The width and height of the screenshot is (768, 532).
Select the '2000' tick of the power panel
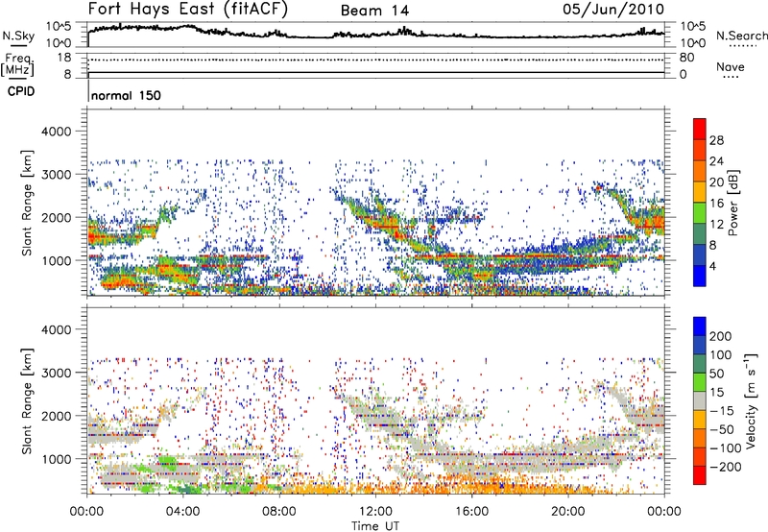[57, 217]
